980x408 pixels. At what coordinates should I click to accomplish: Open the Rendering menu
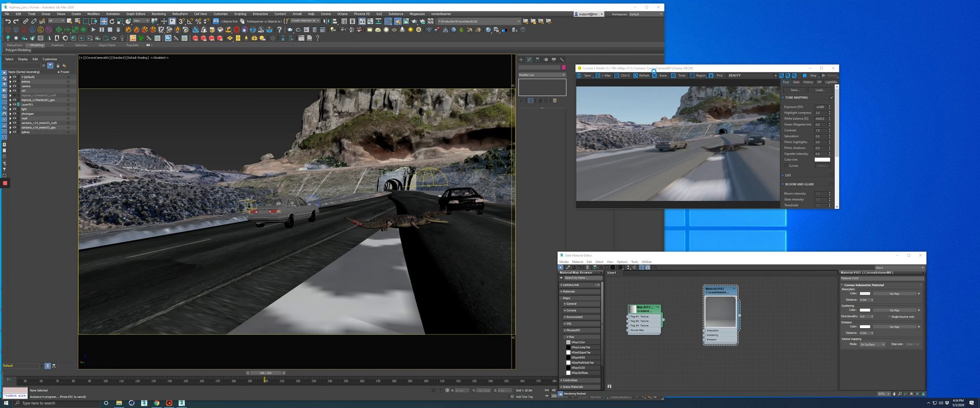coord(159,14)
